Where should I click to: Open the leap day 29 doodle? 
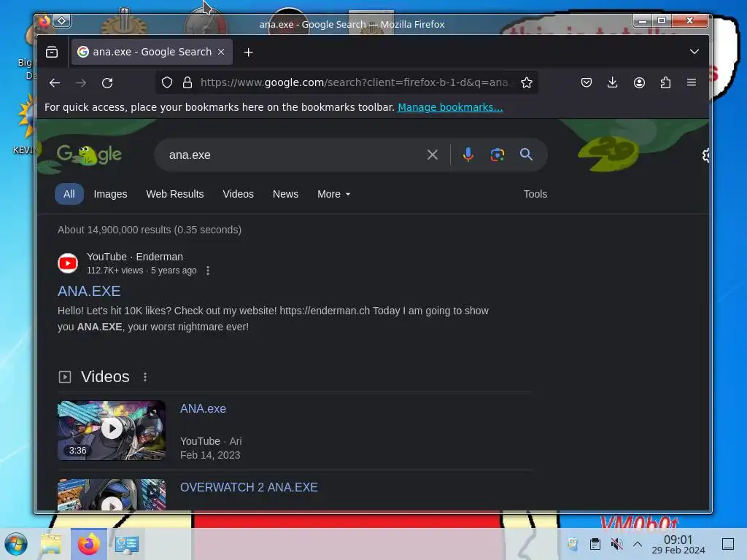(608, 153)
